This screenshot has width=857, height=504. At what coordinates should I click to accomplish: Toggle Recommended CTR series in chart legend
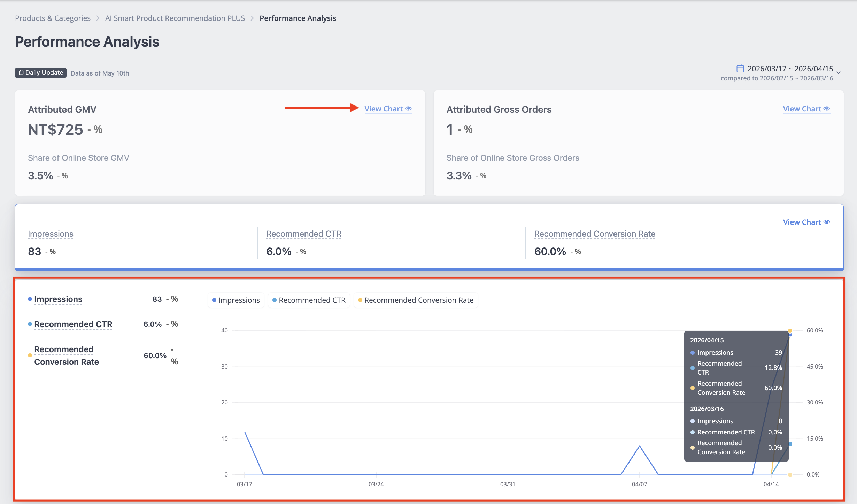click(x=309, y=300)
